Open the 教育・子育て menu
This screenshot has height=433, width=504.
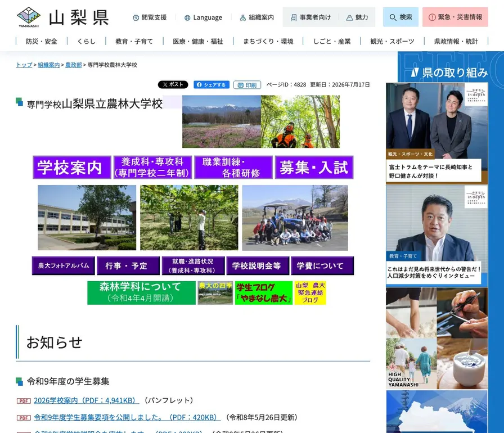134,42
